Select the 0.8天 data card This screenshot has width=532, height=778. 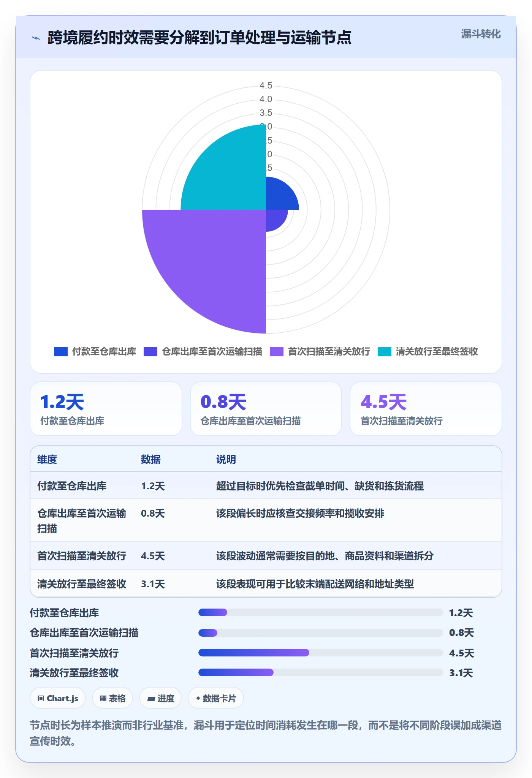pyautogui.click(x=266, y=409)
